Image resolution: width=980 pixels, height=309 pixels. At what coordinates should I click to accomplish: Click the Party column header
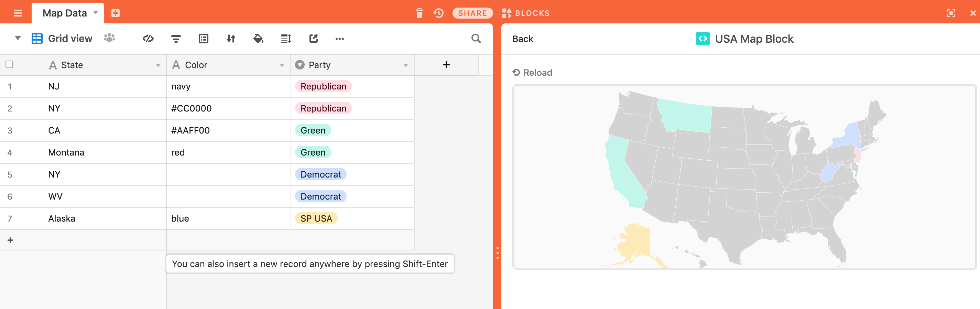352,65
